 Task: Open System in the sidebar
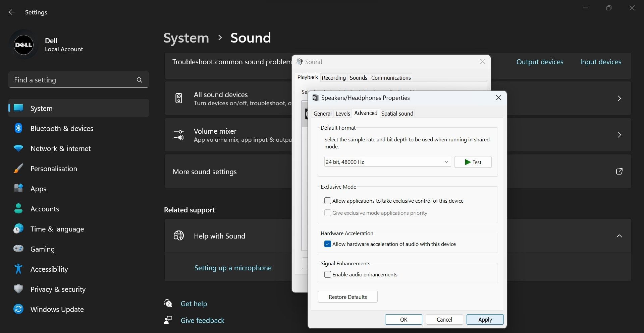pyautogui.click(x=79, y=108)
